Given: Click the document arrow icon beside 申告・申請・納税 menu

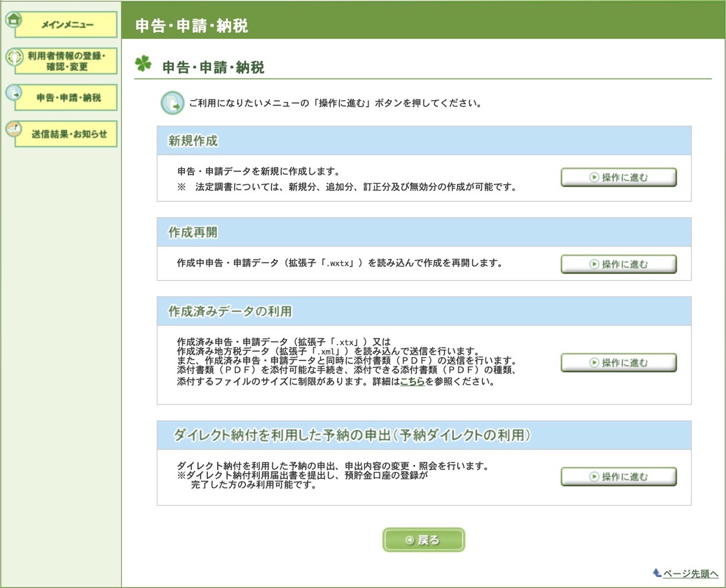Looking at the screenshot, I should pos(14,93).
